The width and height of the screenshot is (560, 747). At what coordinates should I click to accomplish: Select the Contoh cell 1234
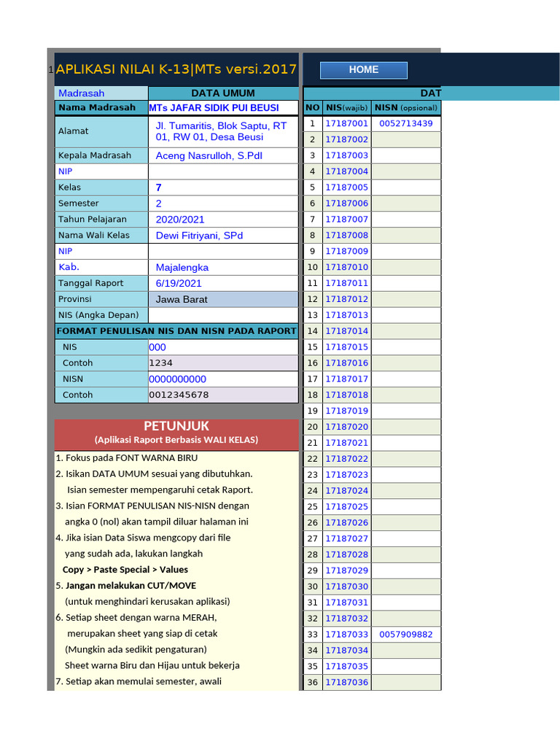[223, 363]
